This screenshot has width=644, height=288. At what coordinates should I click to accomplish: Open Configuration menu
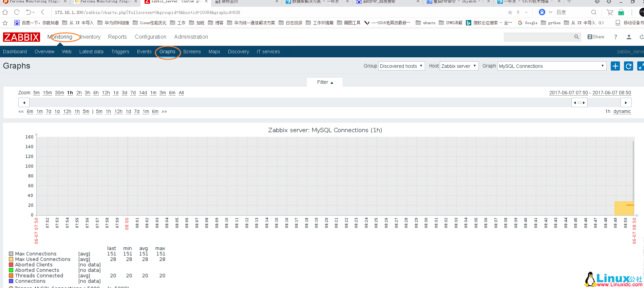150,37
